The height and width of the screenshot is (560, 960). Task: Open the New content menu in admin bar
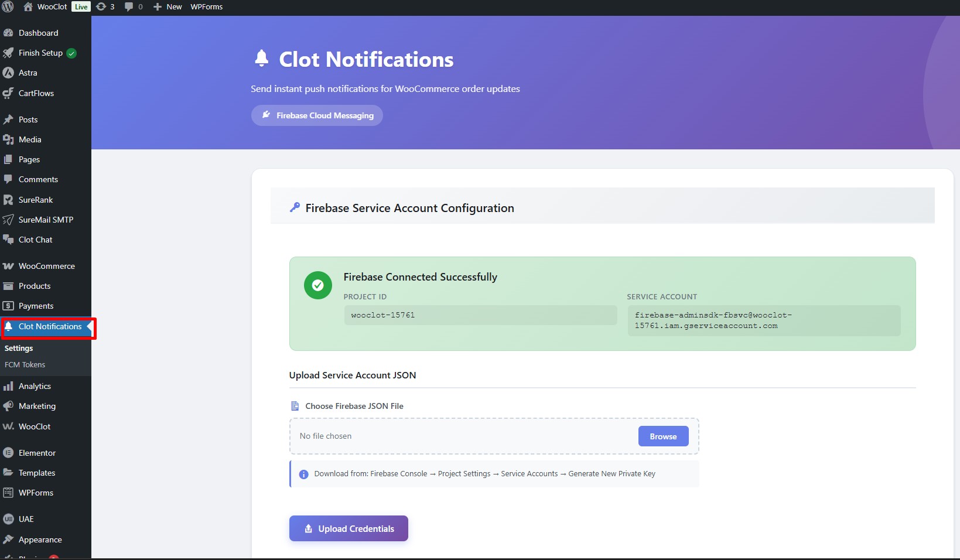[167, 6]
